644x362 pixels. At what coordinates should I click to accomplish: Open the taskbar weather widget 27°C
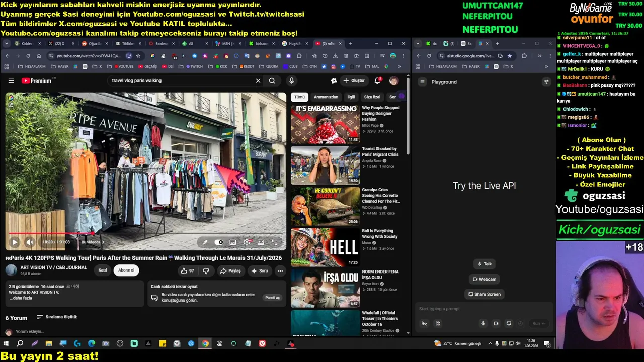coord(458,344)
